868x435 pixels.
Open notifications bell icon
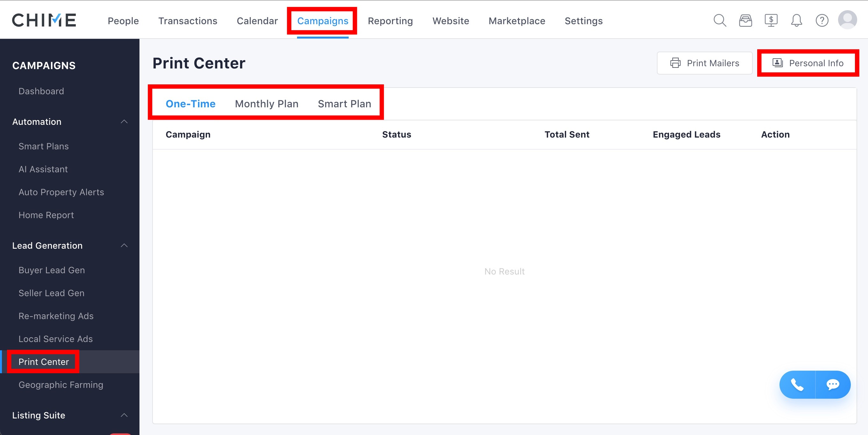tap(796, 21)
